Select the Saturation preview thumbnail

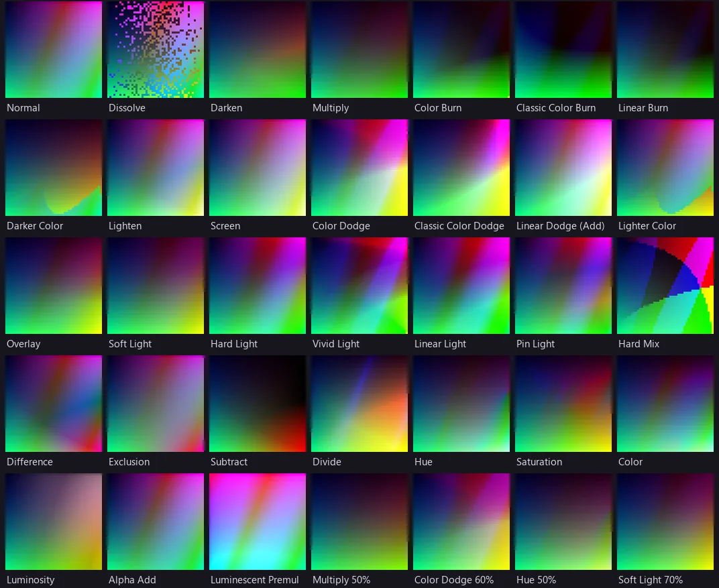(563, 404)
